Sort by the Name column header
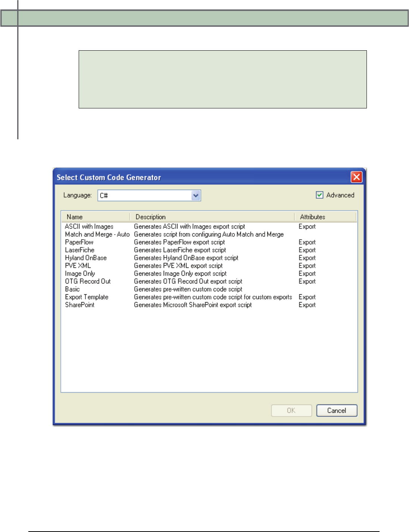The width and height of the screenshot is (409, 532). (x=95, y=217)
